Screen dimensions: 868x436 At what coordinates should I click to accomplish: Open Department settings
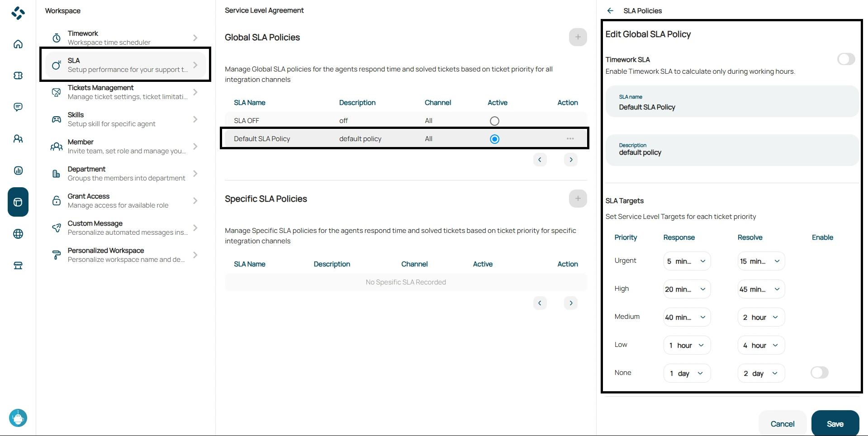click(x=125, y=174)
